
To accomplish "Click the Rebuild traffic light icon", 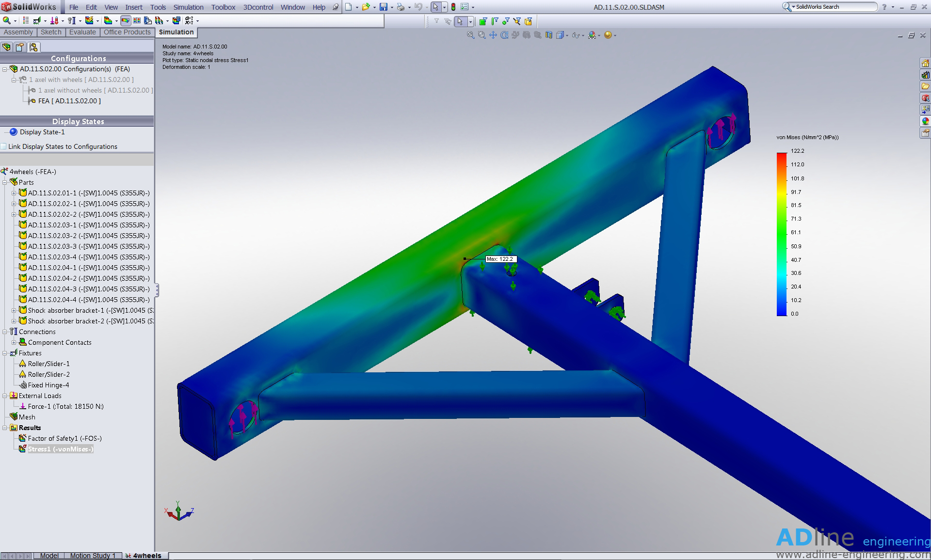I will tap(453, 7).
